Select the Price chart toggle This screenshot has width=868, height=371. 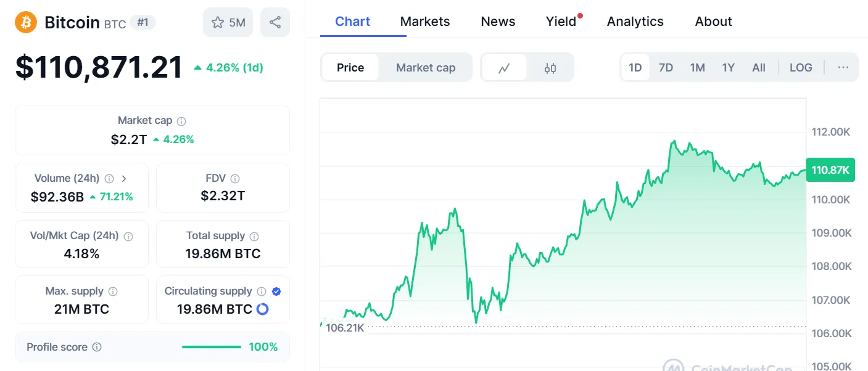[350, 68]
